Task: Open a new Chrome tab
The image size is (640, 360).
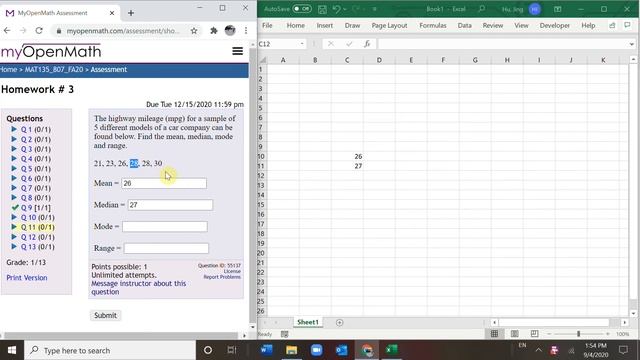Action: click(131, 13)
